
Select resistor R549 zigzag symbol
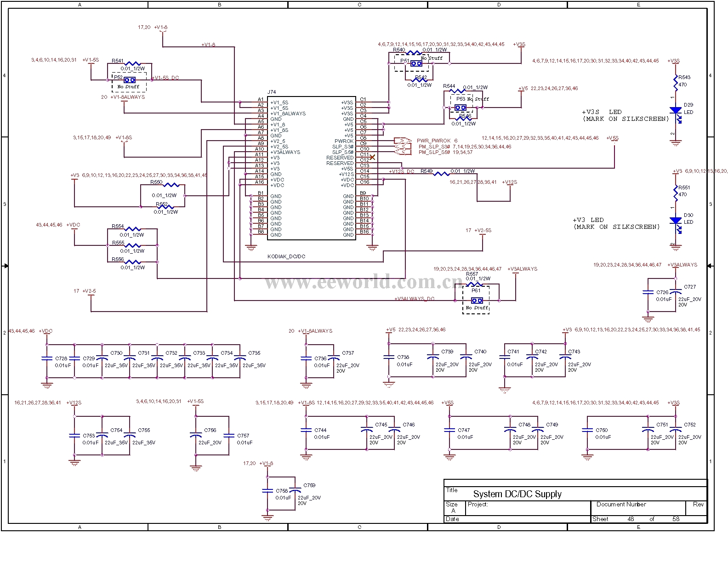coord(441,174)
